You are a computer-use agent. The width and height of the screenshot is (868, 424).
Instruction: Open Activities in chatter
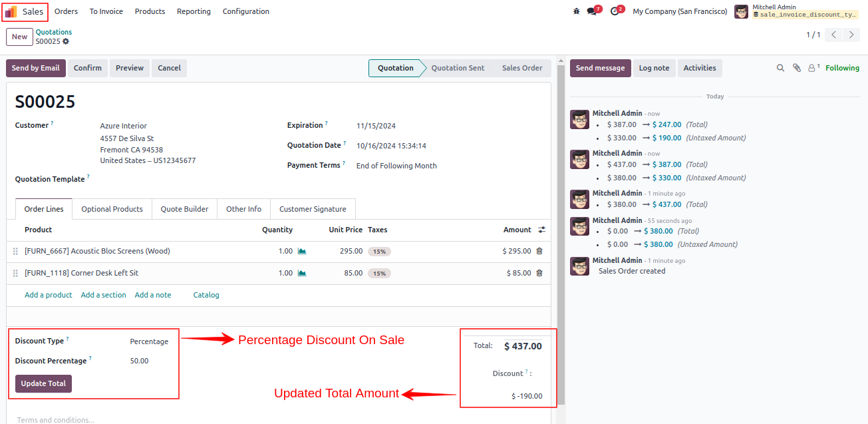tap(700, 68)
